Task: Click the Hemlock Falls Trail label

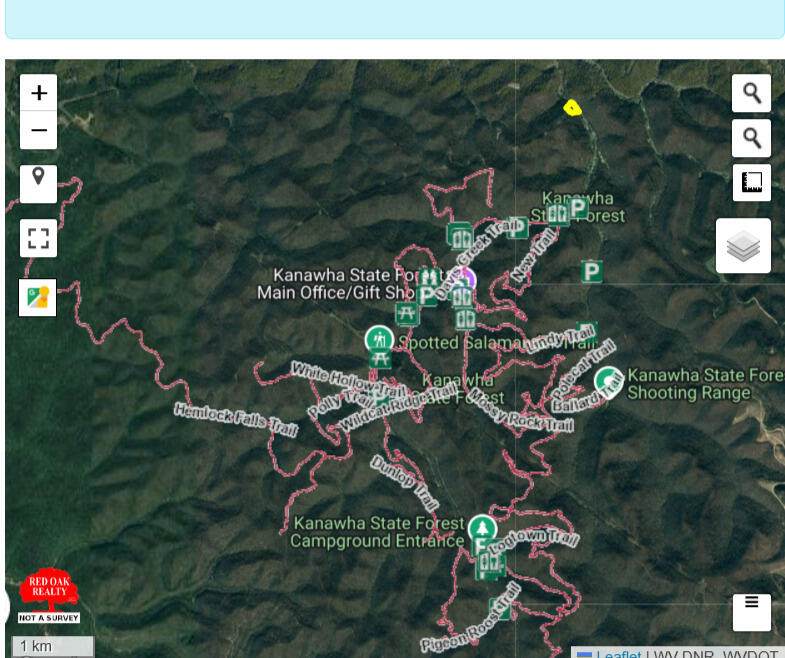Action: tap(236, 420)
